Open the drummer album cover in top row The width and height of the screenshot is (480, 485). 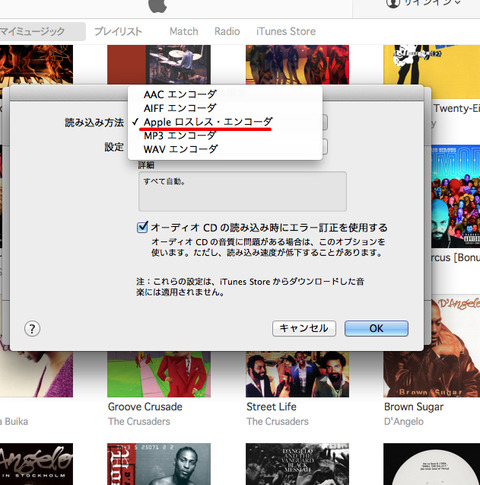159,65
